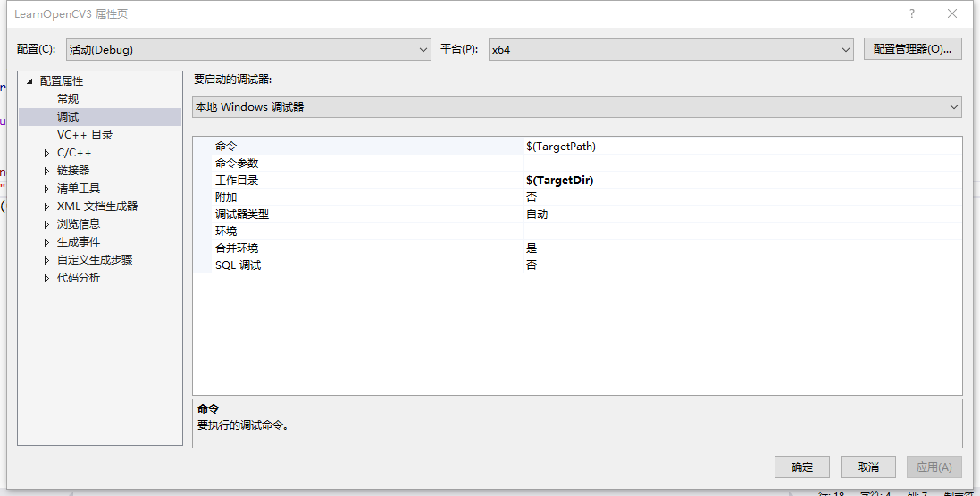The image size is (980, 496).
Task: Click the 调试器类型 value 自动
Action: (742, 214)
